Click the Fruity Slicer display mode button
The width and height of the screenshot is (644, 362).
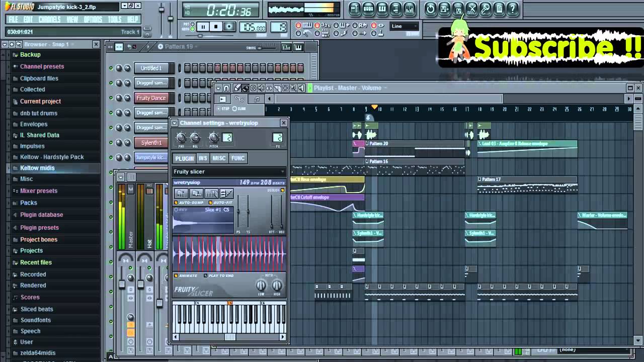pyautogui.click(x=226, y=194)
